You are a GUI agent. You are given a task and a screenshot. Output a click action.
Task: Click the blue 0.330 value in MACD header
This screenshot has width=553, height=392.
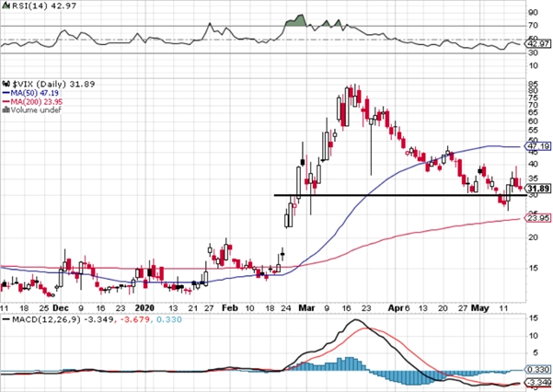(x=169, y=319)
